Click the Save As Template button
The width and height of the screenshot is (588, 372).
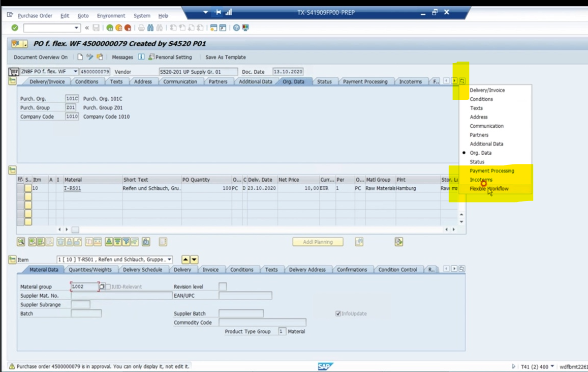click(225, 57)
